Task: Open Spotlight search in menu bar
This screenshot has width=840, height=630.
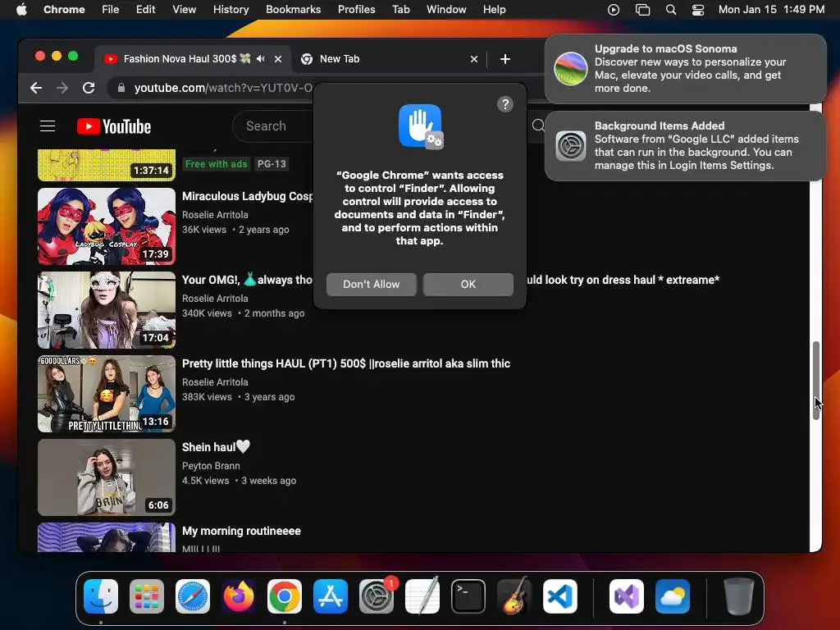Action: point(671,10)
